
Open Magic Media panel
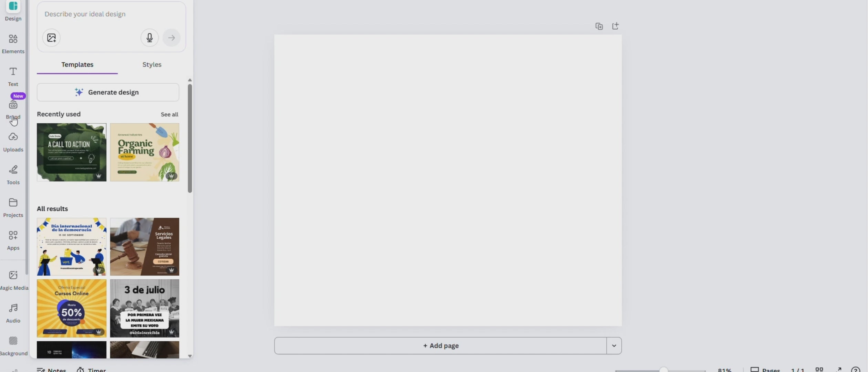[x=13, y=280]
